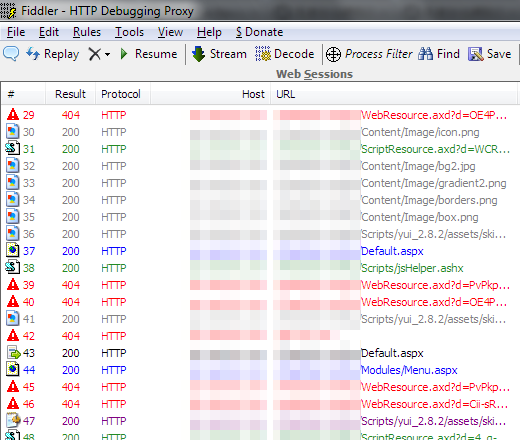Open the Remove dropdown arrow
This screenshot has height=440, width=520.
tap(107, 54)
